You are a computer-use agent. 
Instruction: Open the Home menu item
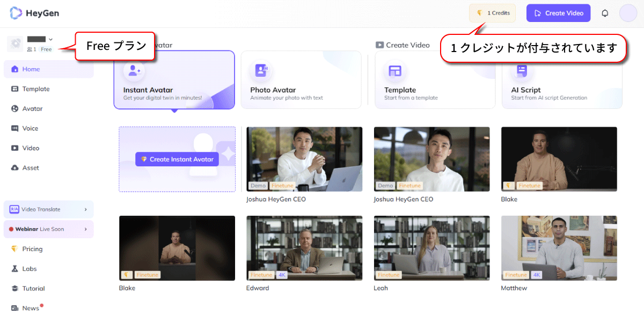[x=49, y=69]
